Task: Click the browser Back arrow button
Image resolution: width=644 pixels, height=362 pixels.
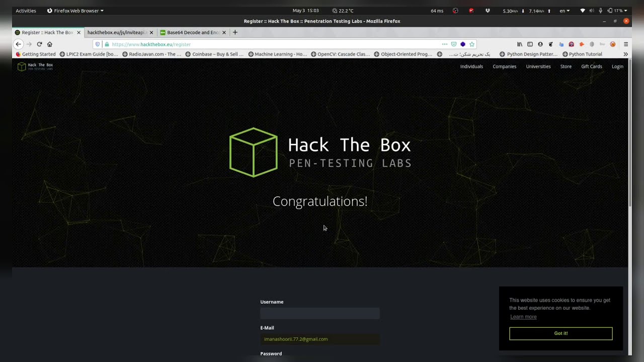Action: [x=19, y=44]
